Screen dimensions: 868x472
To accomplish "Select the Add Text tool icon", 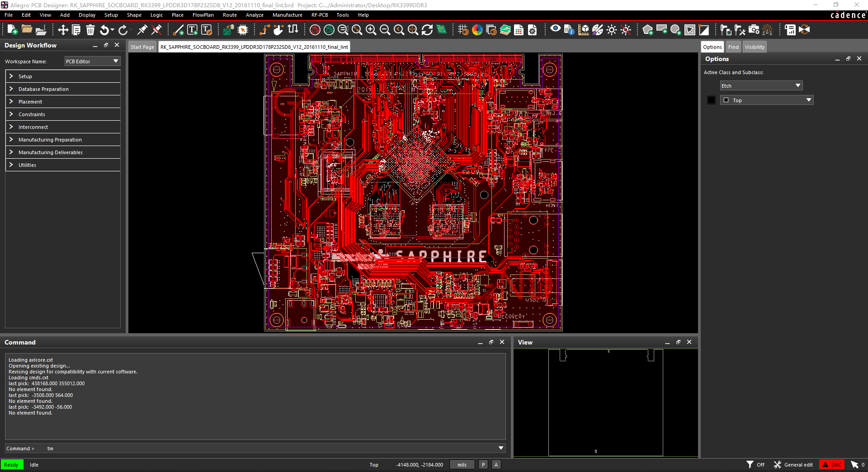I will coord(192,30).
